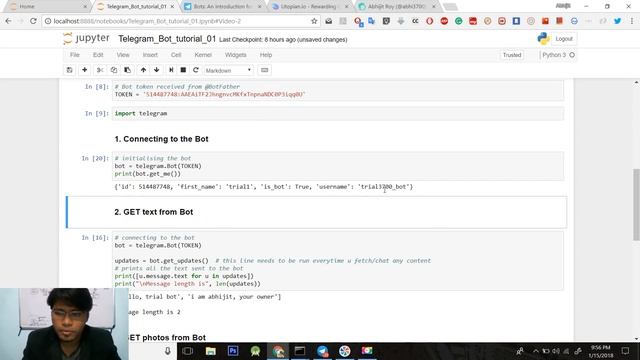
Task: Open the File menu
Action: click(75, 55)
